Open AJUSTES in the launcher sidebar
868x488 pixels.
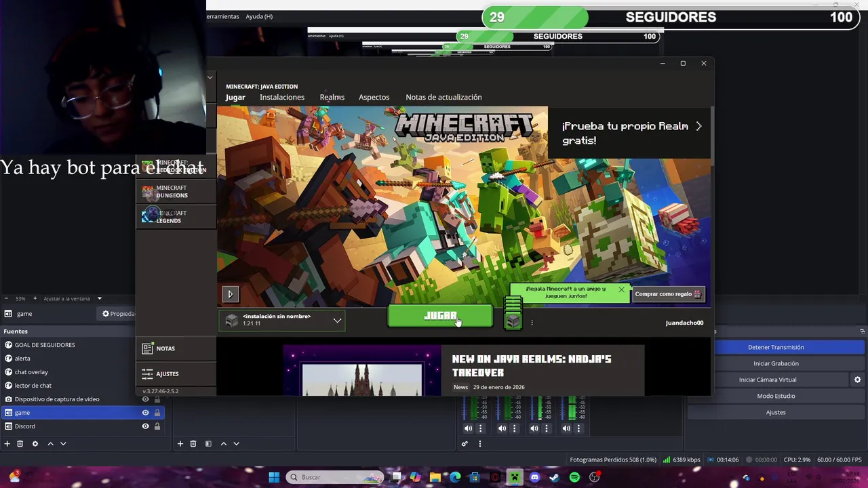click(x=176, y=373)
